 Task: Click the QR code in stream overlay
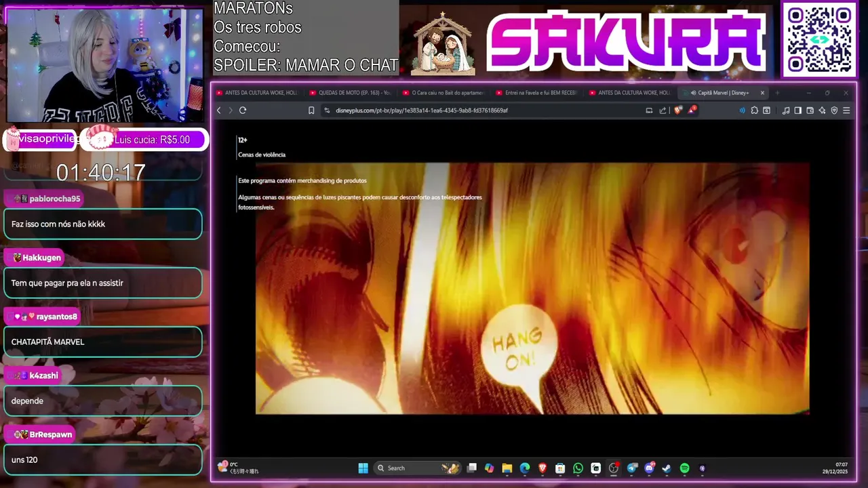click(819, 40)
